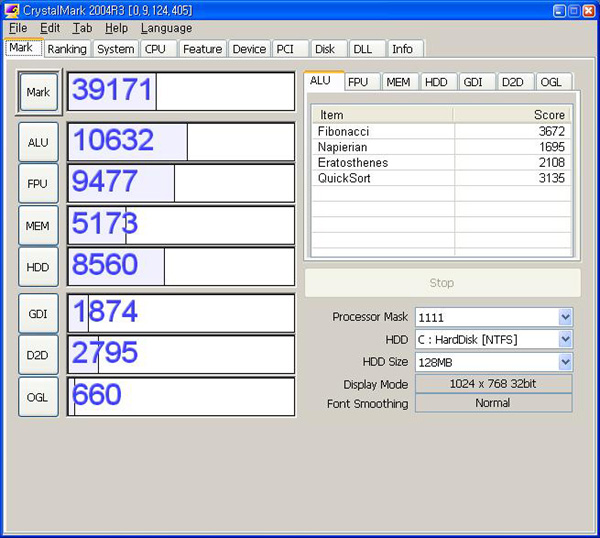Close the CrystalMark window

click(589, 11)
